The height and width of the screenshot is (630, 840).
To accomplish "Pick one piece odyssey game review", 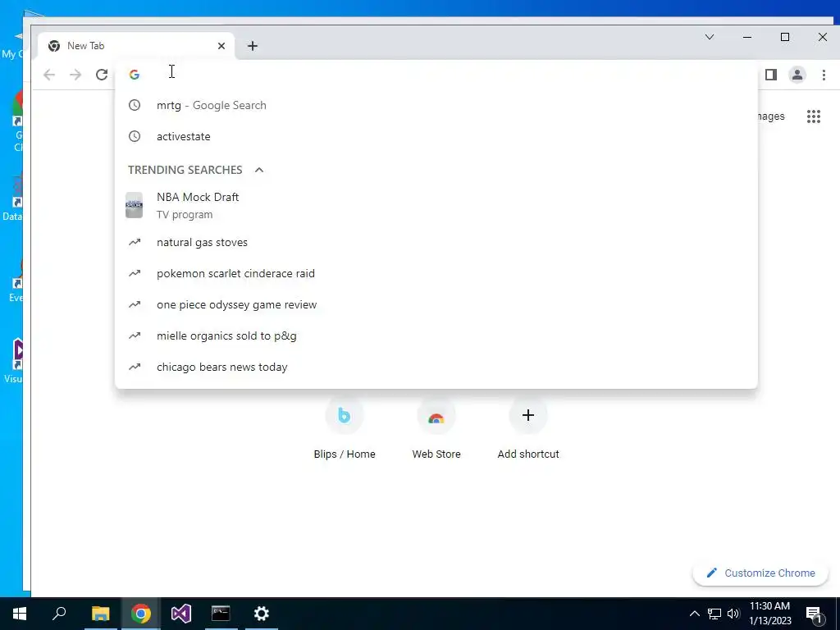I will click(x=436, y=304).
